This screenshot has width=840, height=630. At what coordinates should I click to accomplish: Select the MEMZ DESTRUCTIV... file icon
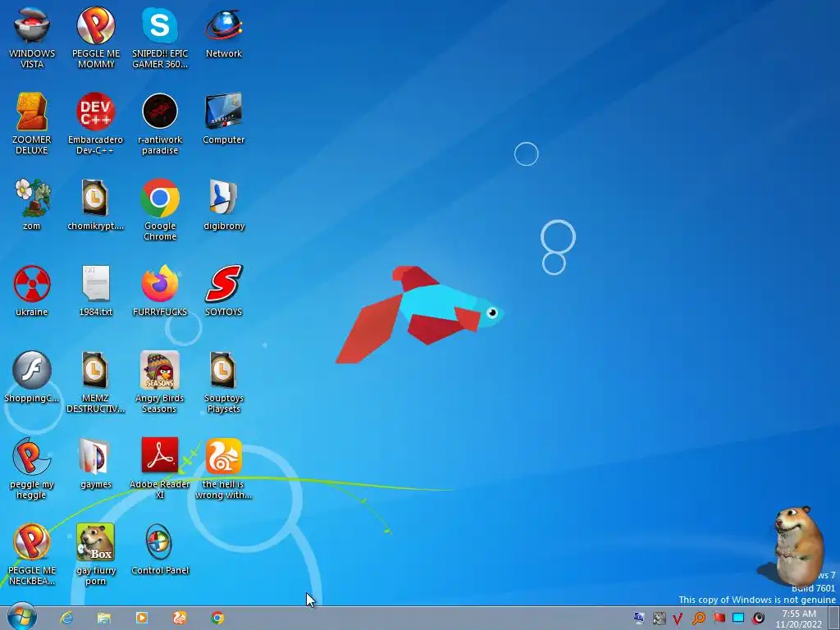point(95,382)
